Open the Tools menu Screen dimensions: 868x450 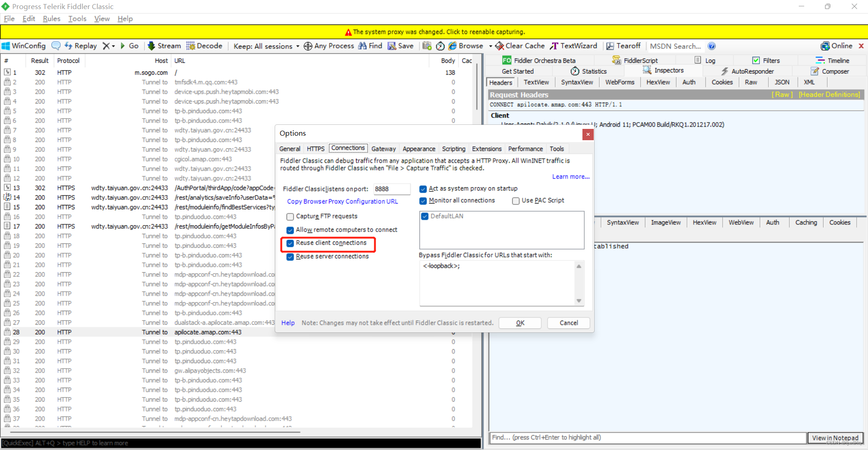(77, 19)
